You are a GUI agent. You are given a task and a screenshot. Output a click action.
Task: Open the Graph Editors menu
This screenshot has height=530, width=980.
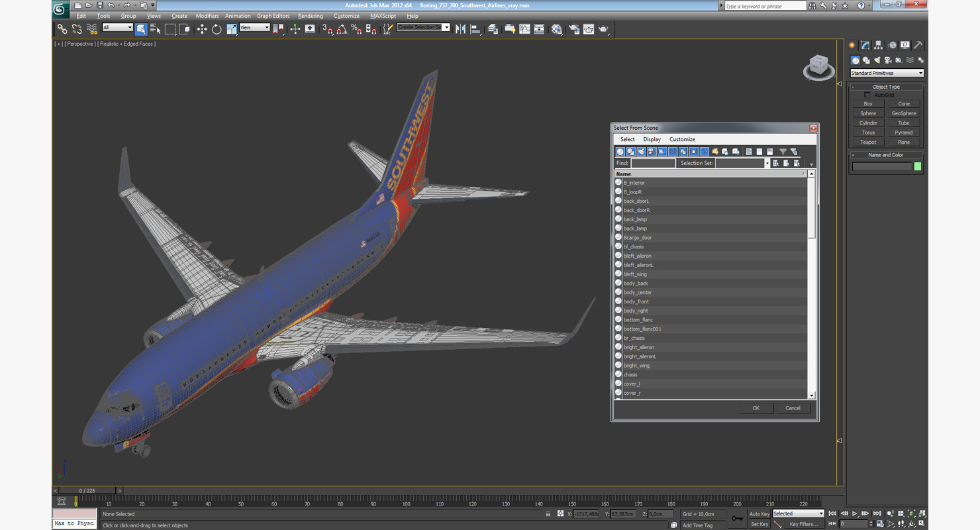273,16
